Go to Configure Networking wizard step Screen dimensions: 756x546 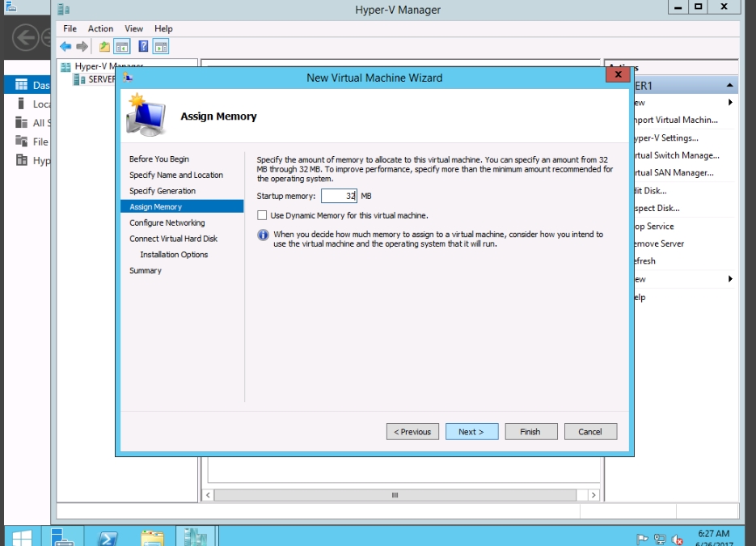[x=167, y=222]
